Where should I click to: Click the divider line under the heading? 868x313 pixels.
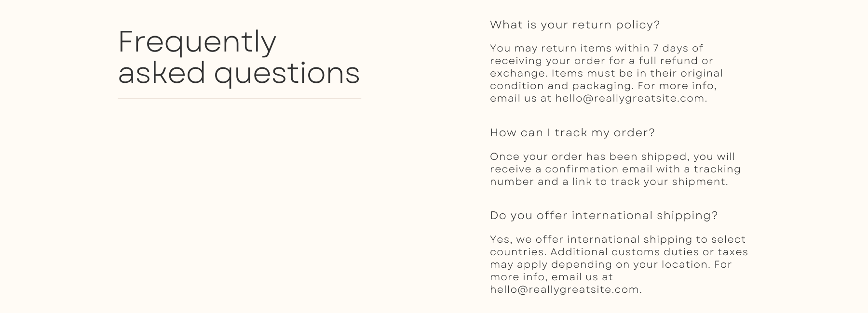[239, 98]
